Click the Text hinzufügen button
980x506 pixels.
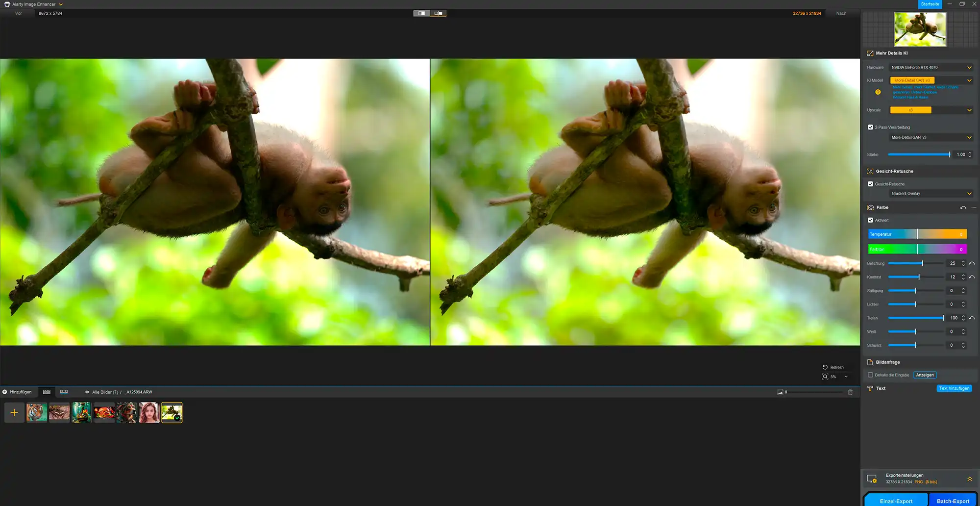point(954,388)
